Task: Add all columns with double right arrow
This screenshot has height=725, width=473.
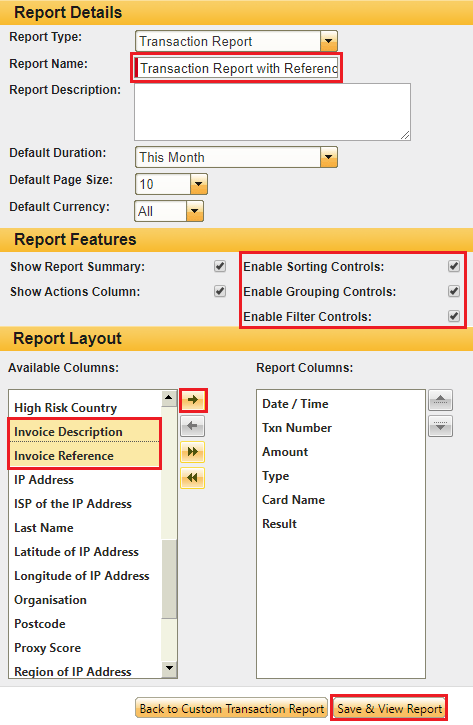Action: coord(192,452)
